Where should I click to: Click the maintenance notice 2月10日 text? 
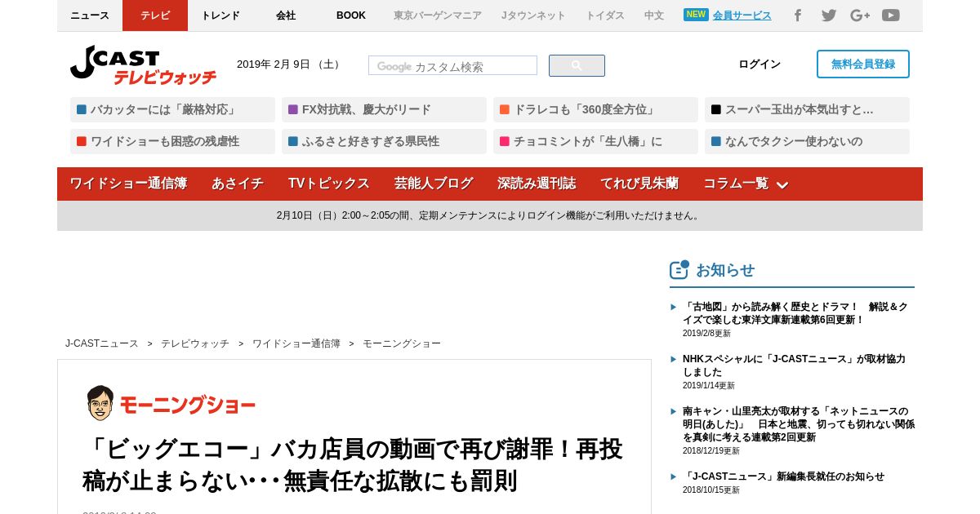[x=489, y=215]
